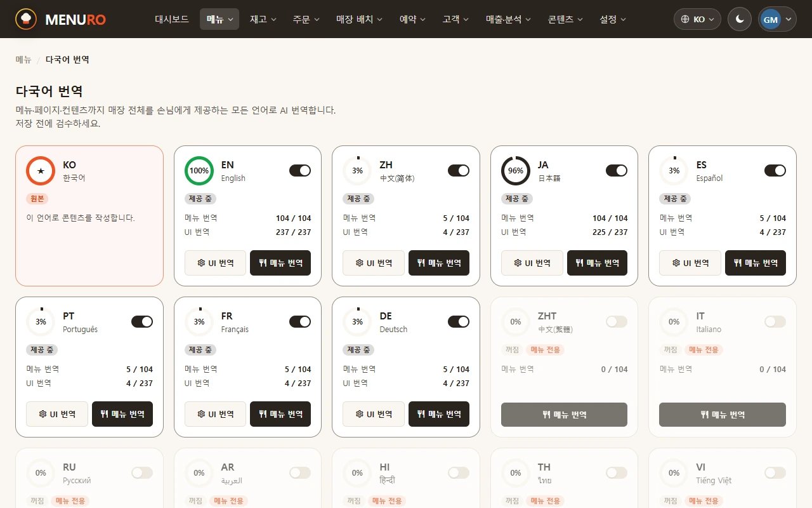
Task: Expand the 주문 navigation dropdown
Action: click(306, 19)
